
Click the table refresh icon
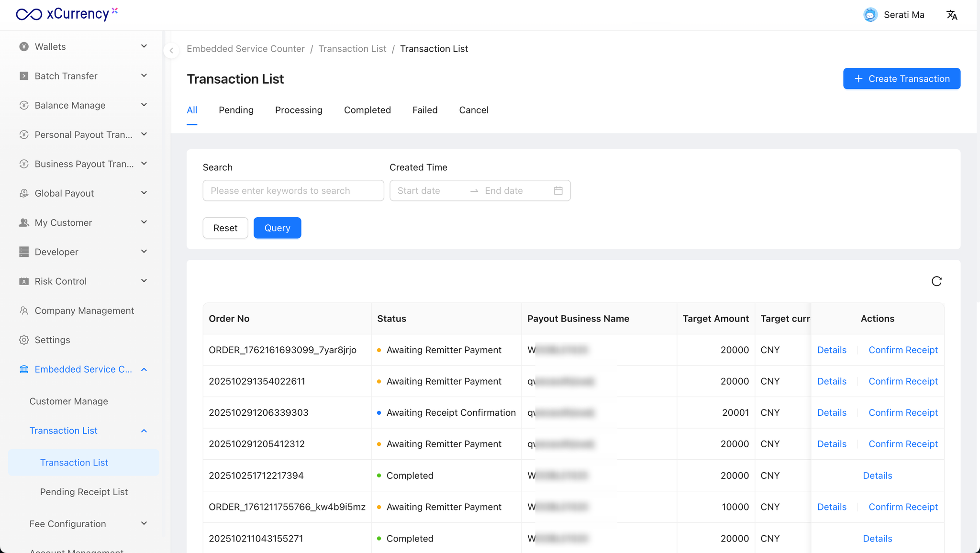point(936,281)
